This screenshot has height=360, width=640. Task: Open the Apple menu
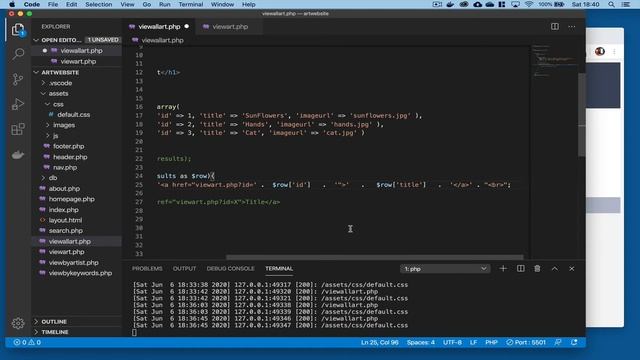pos(12,4)
